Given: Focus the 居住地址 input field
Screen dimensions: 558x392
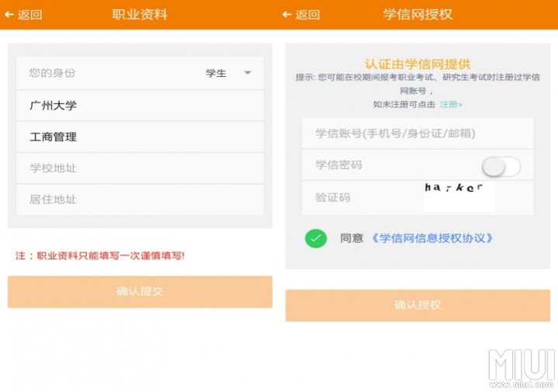Looking at the screenshot, I should pos(140,199).
